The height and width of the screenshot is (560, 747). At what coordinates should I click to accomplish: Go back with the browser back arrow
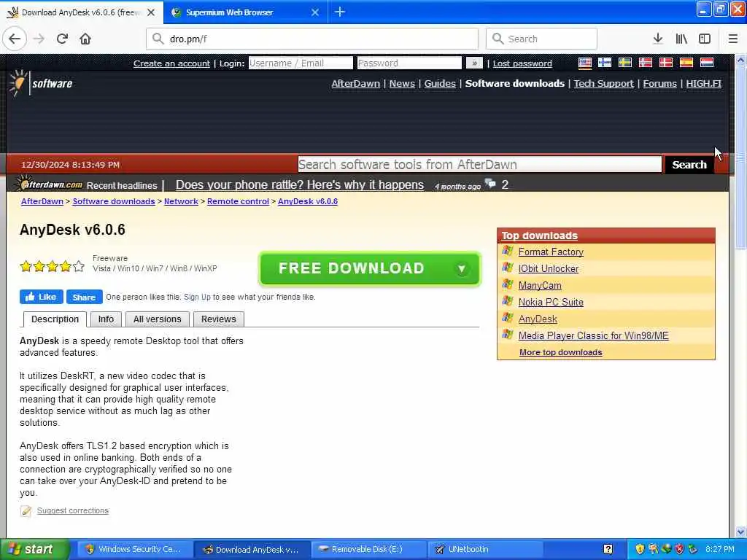pyautogui.click(x=15, y=39)
